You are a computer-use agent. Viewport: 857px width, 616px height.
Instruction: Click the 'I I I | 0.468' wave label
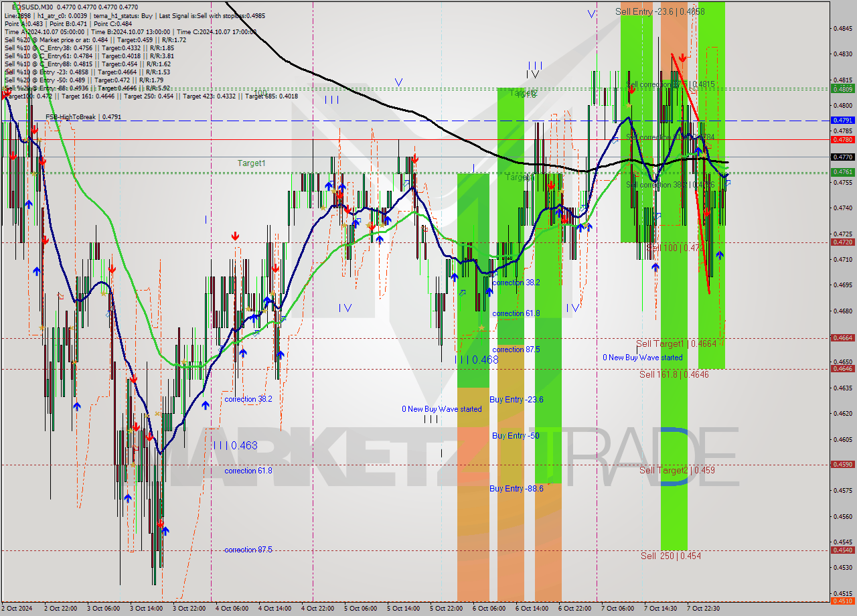click(x=476, y=360)
